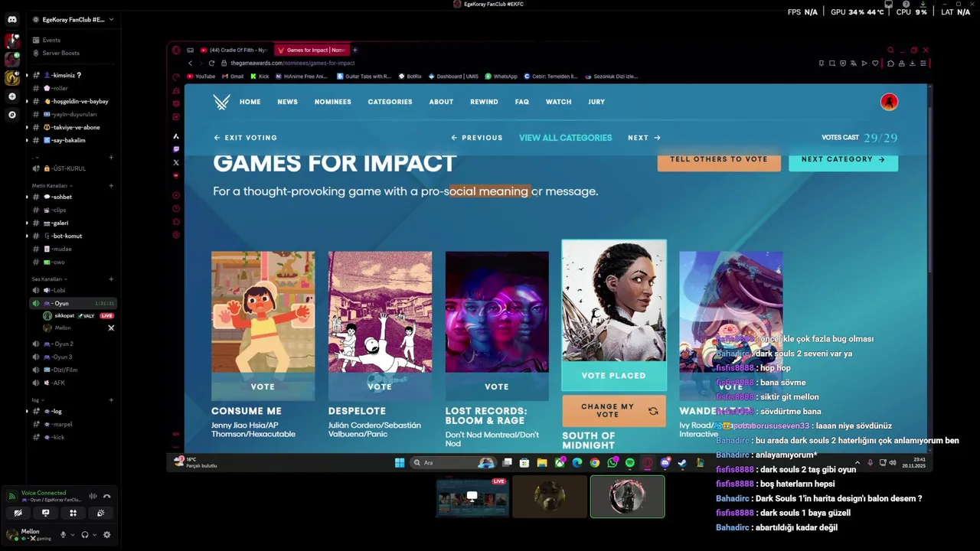Expand headphone output options arrow
This screenshot has width=980, height=551.
pos(94,535)
